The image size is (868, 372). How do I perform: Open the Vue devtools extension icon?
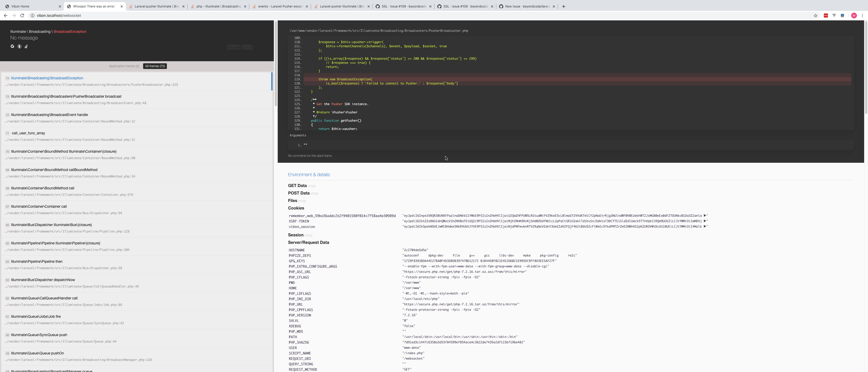tap(834, 16)
